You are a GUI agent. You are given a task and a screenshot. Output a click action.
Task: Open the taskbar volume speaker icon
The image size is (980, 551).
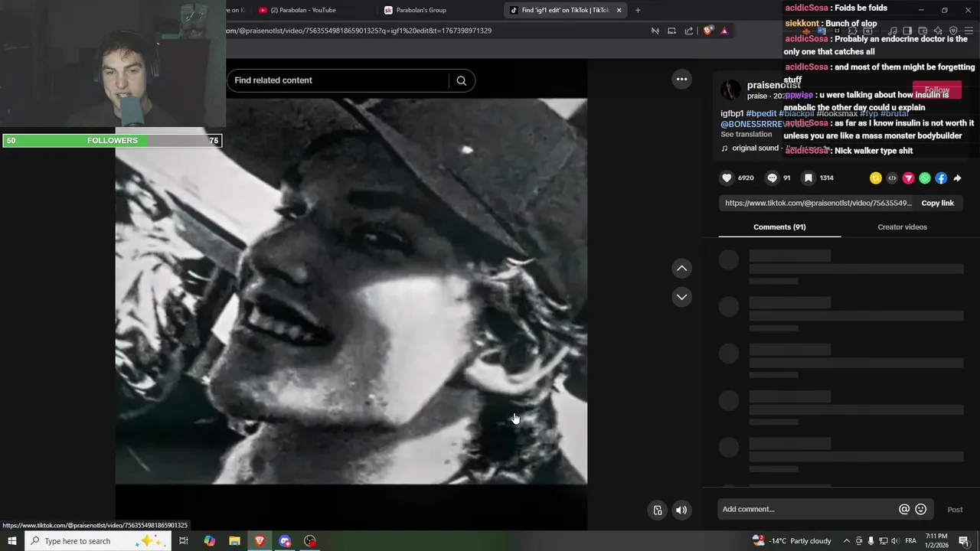coord(895,541)
